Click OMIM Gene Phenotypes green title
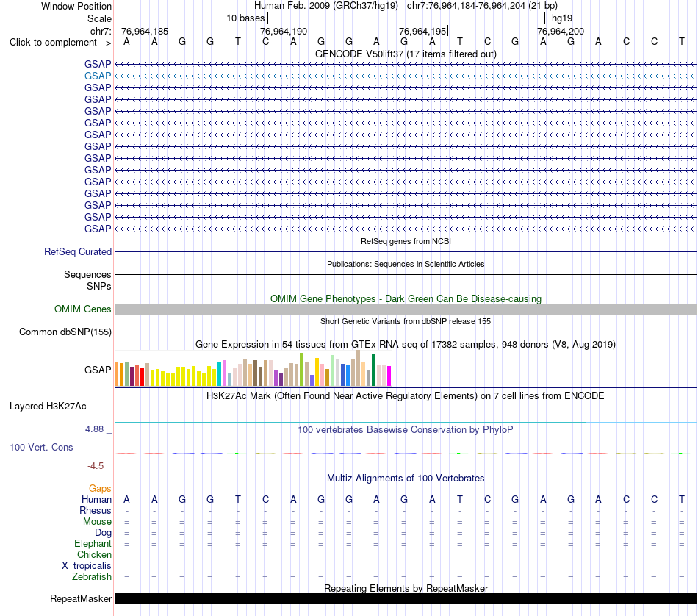This screenshot has height=616, width=698. click(406, 299)
